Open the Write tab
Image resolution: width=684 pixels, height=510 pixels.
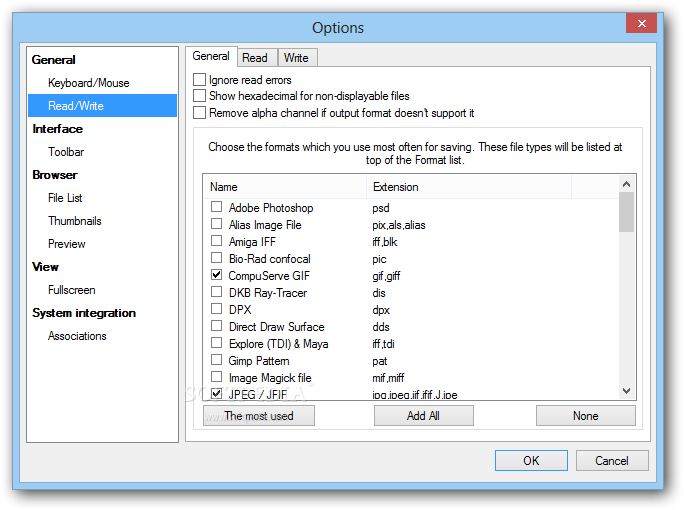[297, 58]
